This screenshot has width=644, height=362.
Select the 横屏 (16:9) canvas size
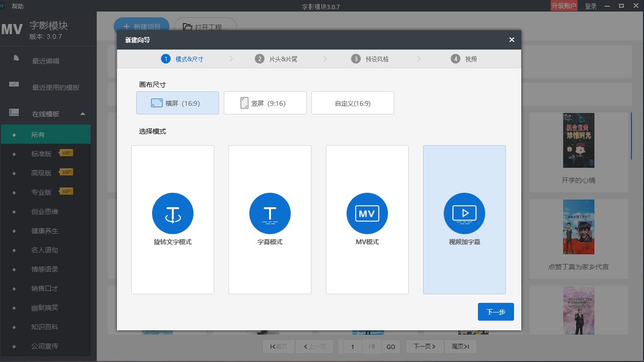point(177,102)
